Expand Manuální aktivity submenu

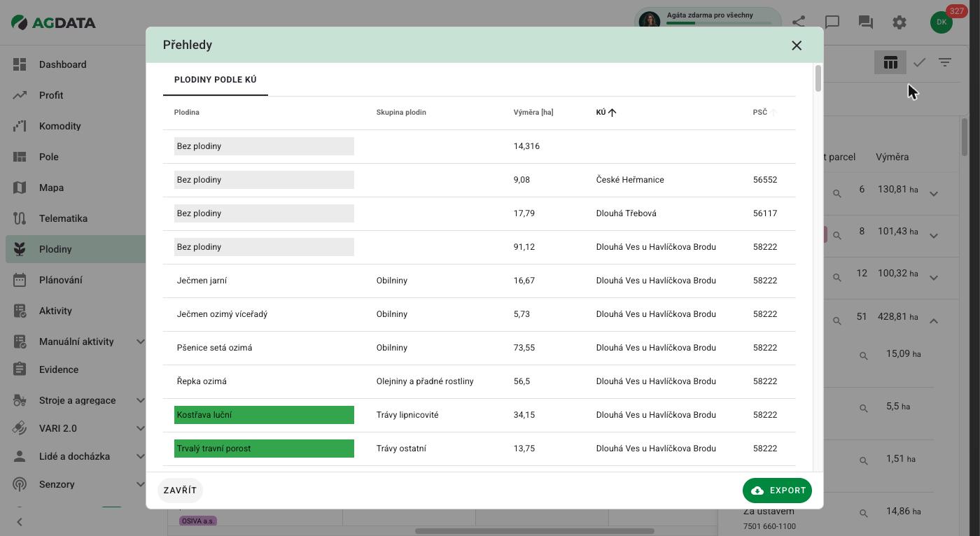[x=141, y=341]
